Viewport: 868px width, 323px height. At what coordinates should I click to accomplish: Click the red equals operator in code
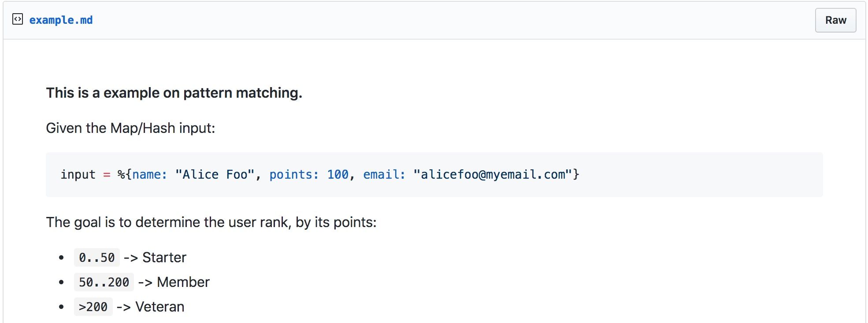pos(107,175)
